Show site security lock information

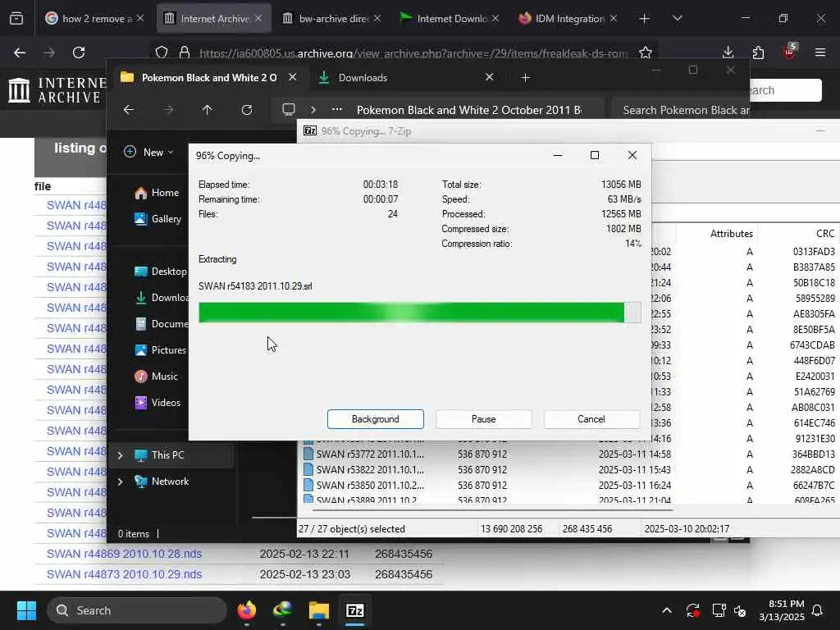(x=185, y=52)
